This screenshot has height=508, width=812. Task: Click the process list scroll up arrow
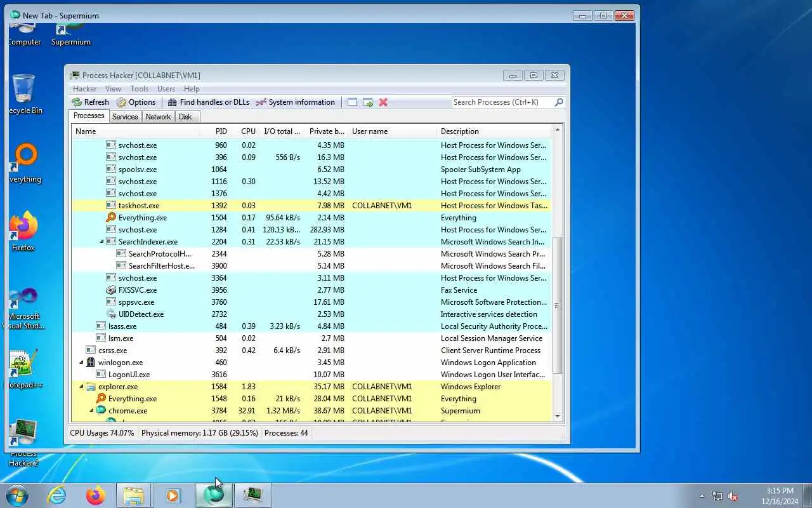pos(558,131)
